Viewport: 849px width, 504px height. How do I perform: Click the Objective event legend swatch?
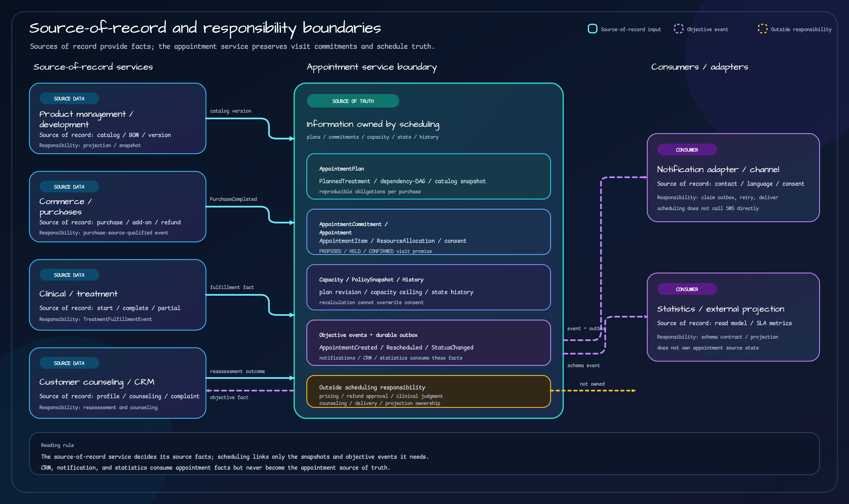pyautogui.click(x=678, y=29)
